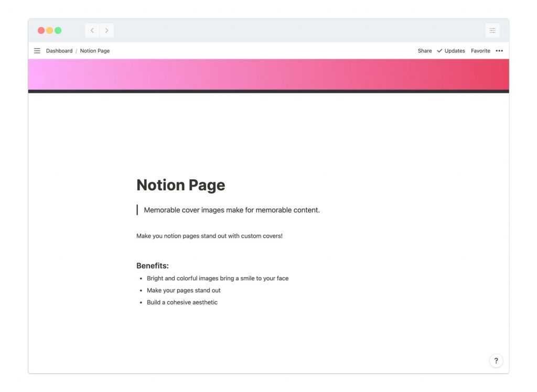Click the question mark help button
Image resolution: width=537 pixels, height=392 pixels.
point(496,361)
